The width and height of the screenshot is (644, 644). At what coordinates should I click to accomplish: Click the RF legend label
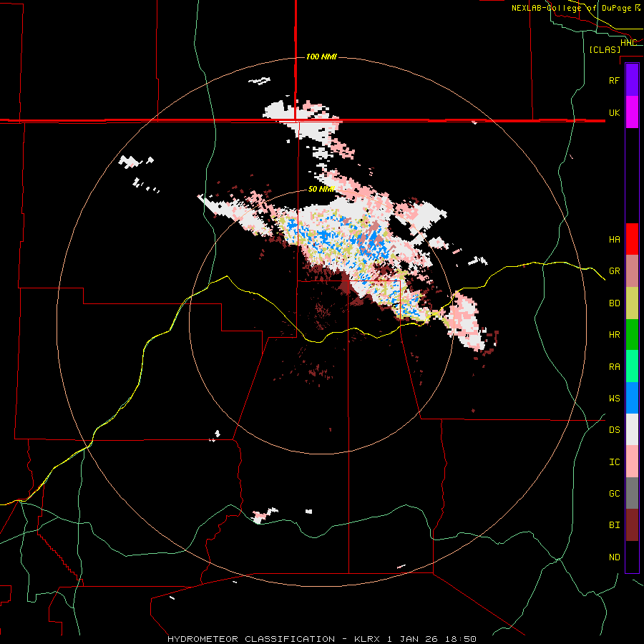(x=614, y=80)
